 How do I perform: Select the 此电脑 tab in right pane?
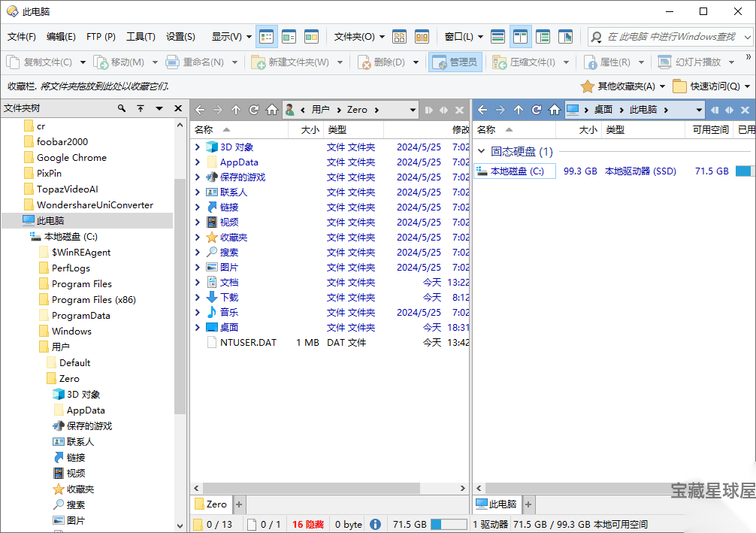tap(497, 504)
